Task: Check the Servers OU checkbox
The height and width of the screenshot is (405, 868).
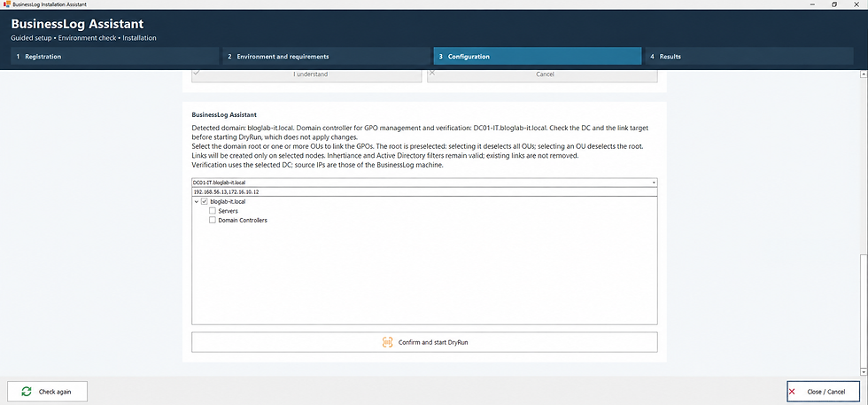Action: pyautogui.click(x=213, y=211)
